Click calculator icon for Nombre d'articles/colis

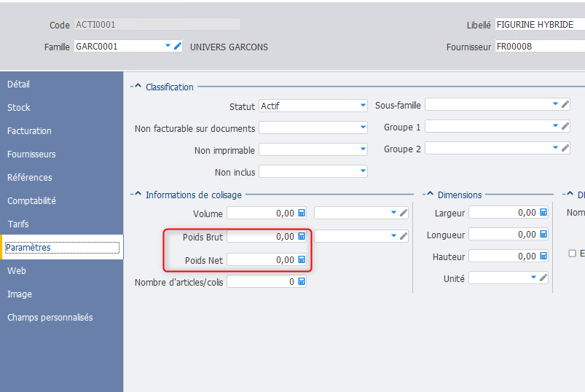tap(302, 281)
